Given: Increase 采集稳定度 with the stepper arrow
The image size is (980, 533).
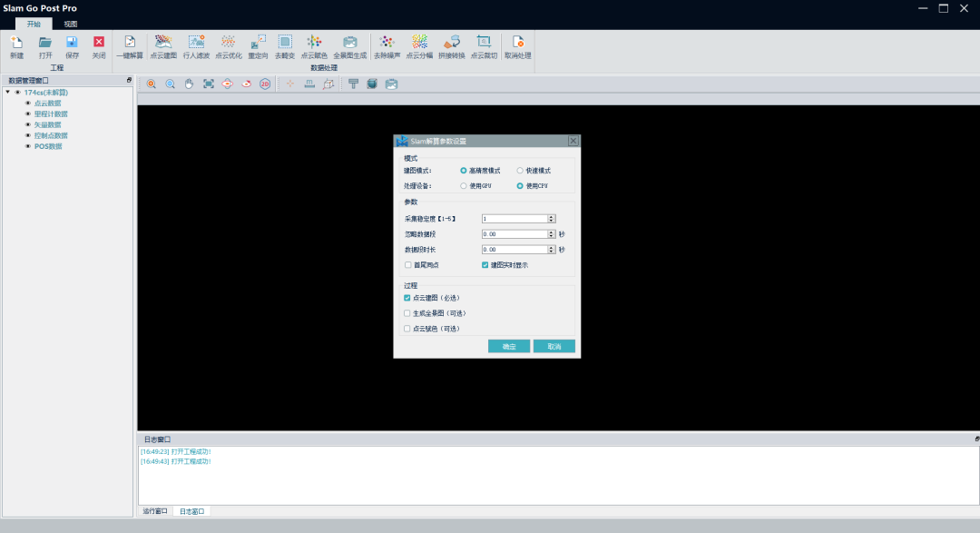Looking at the screenshot, I should (x=549, y=216).
